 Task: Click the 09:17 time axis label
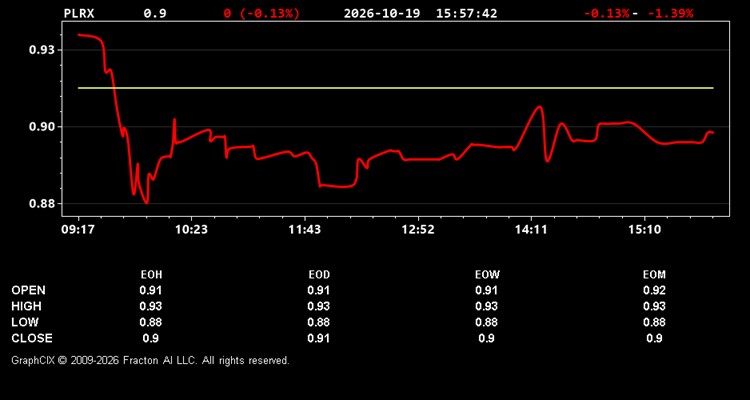coord(77,230)
